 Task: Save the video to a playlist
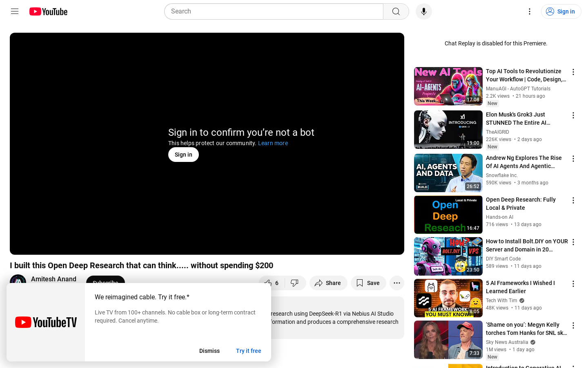tap(368, 283)
